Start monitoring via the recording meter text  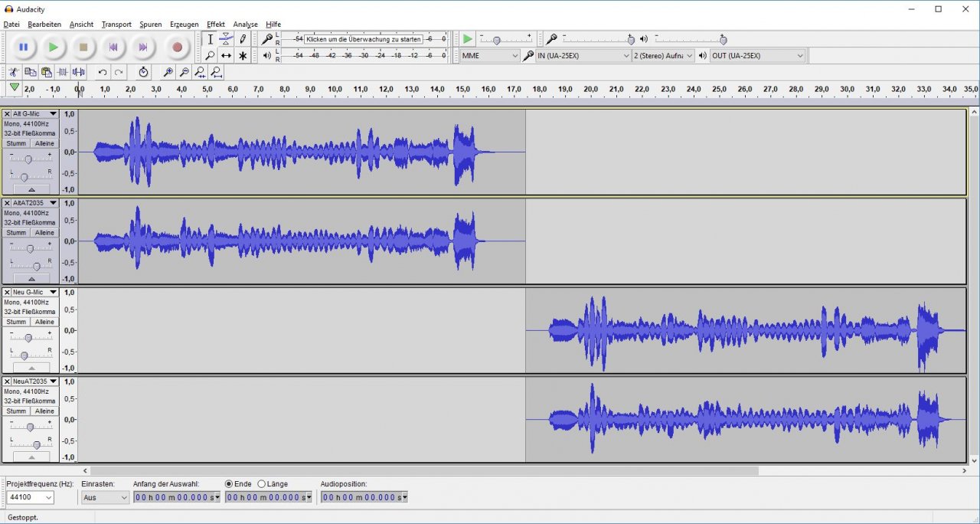pos(364,39)
